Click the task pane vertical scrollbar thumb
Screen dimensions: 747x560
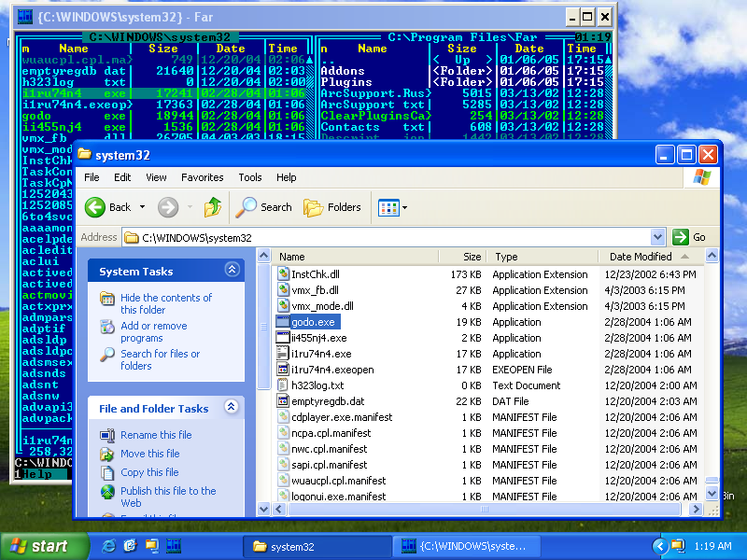[263, 327]
